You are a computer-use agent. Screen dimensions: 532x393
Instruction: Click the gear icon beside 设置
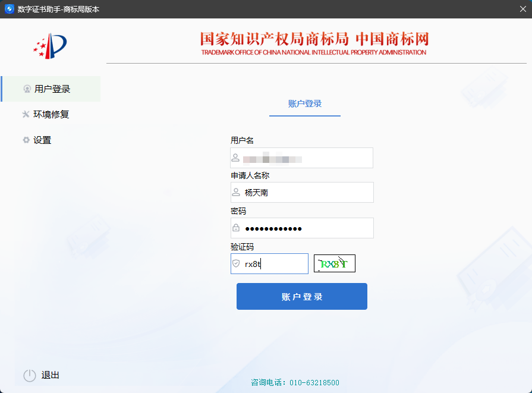pyautogui.click(x=26, y=140)
